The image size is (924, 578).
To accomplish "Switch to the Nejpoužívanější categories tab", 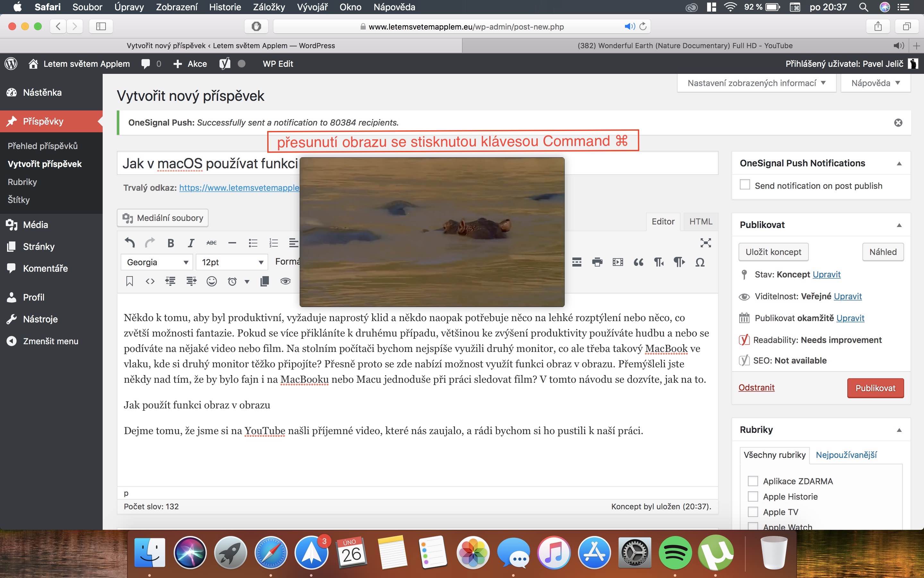I will (846, 454).
